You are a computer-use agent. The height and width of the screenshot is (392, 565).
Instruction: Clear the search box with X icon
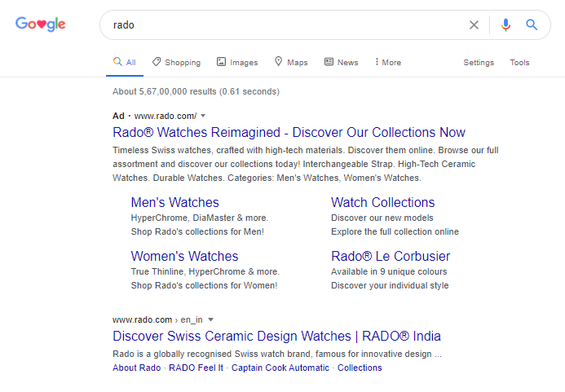[x=474, y=25]
